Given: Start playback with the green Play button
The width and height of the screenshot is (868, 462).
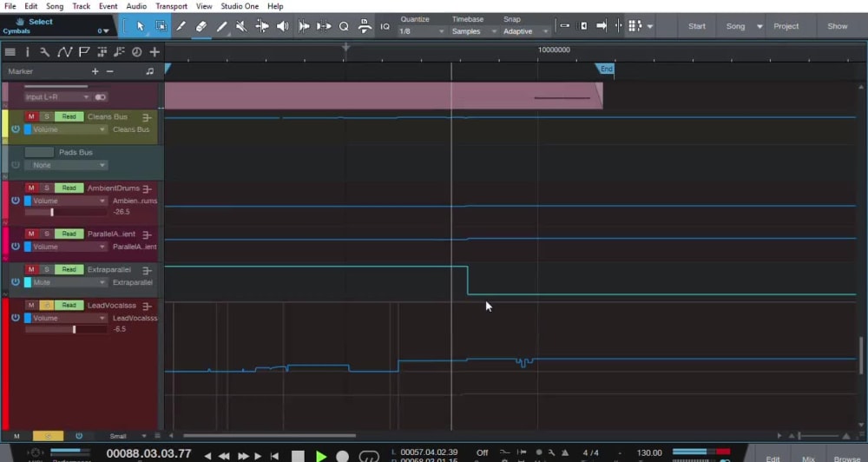Looking at the screenshot, I should point(320,457).
